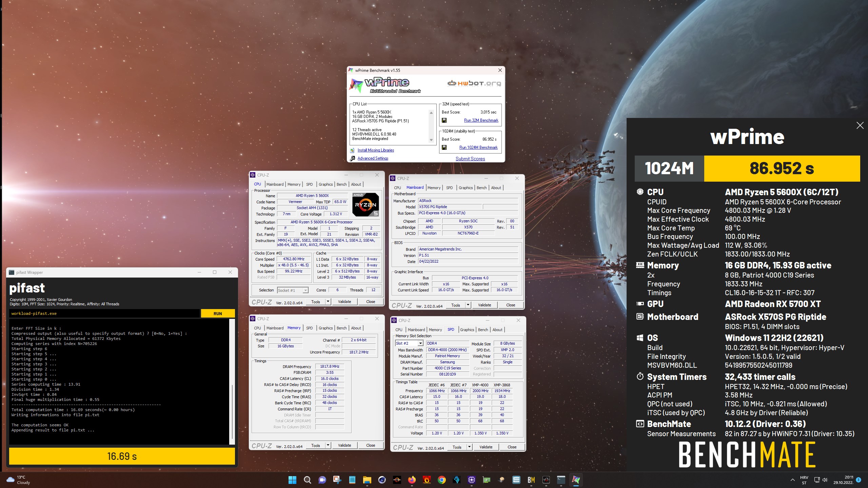Save the 32M score with floppy icon
This screenshot has height=488, width=868.
(x=444, y=120)
